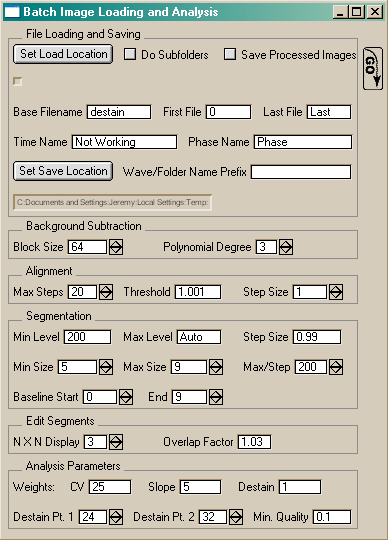The image size is (388, 540).
Task: Click the Time Name field
Action: click(124, 142)
